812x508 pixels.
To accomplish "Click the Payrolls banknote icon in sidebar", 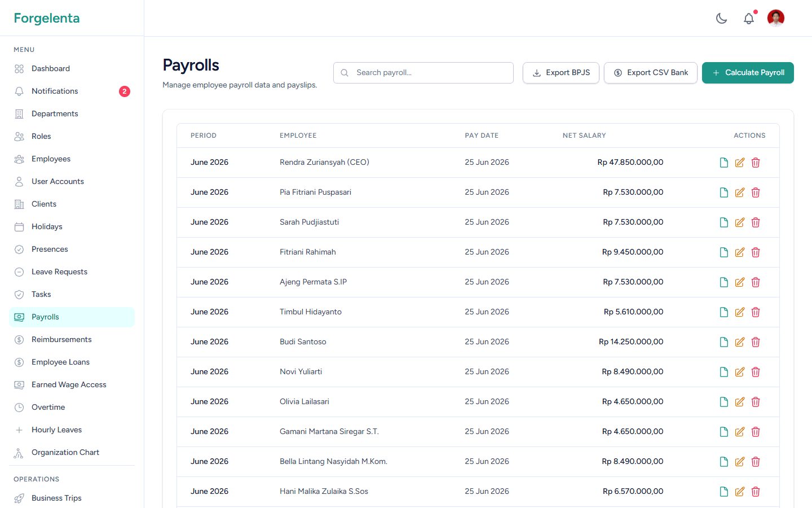I will pyautogui.click(x=19, y=317).
